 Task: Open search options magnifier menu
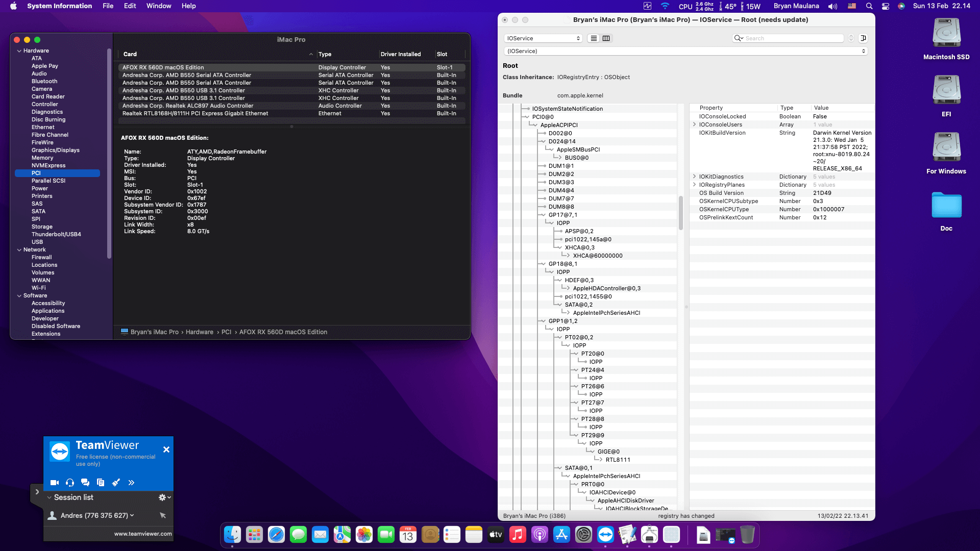[x=738, y=38]
